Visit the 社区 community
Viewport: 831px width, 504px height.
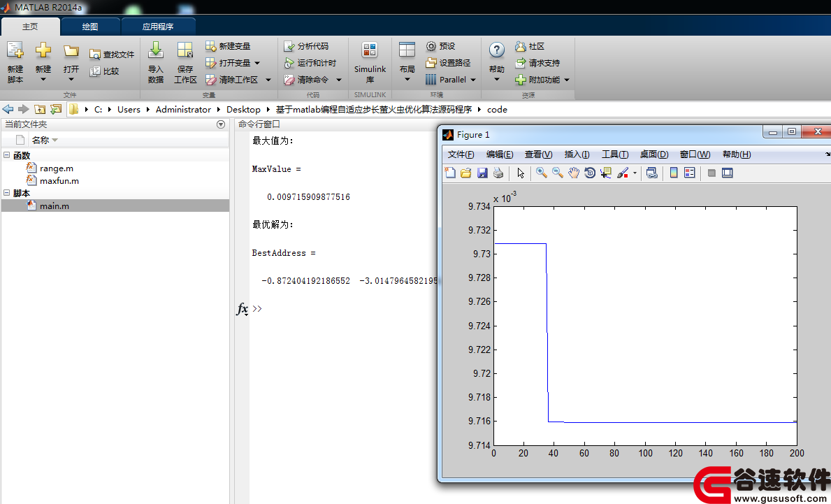[x=530, y=46]
